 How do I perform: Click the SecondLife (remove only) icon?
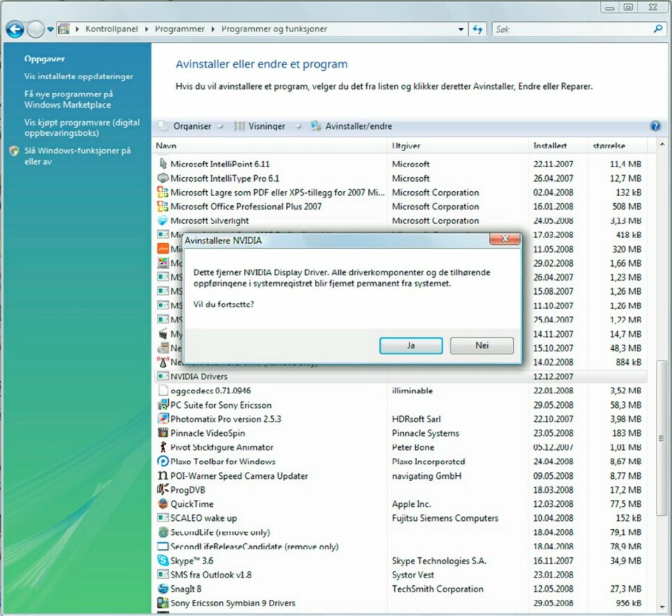163,532
